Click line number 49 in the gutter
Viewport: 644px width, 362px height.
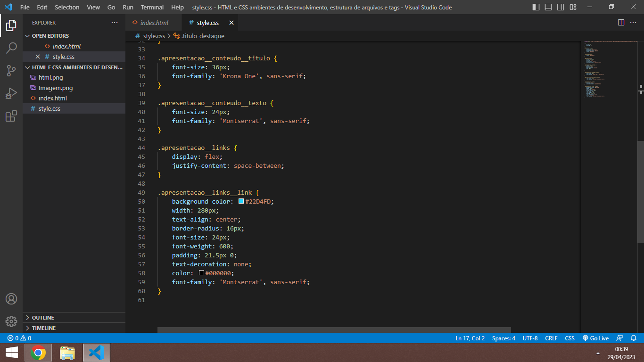(141, 192)
